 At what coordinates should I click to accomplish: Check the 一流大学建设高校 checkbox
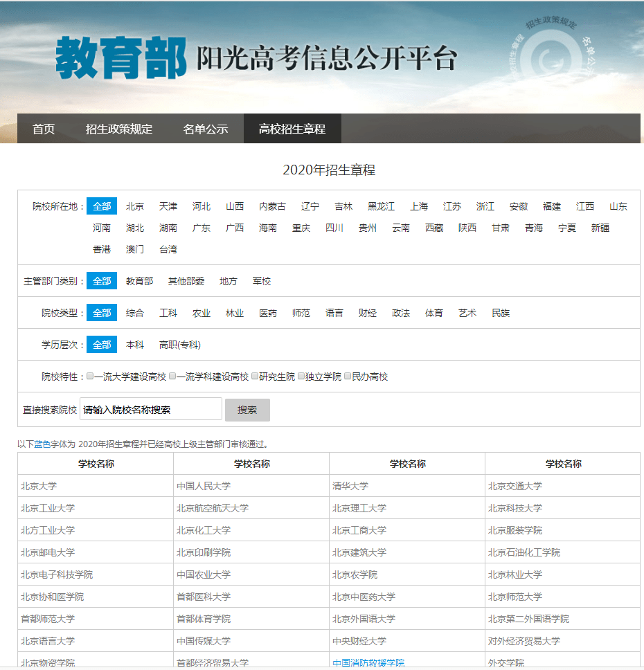coord(90,377)
